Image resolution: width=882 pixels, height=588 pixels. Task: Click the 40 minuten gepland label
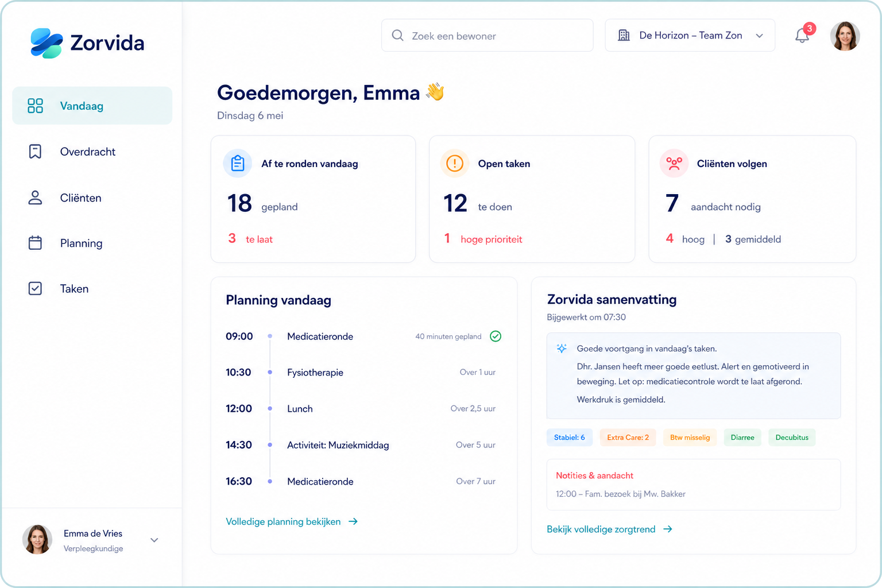(x=448, y=336)
